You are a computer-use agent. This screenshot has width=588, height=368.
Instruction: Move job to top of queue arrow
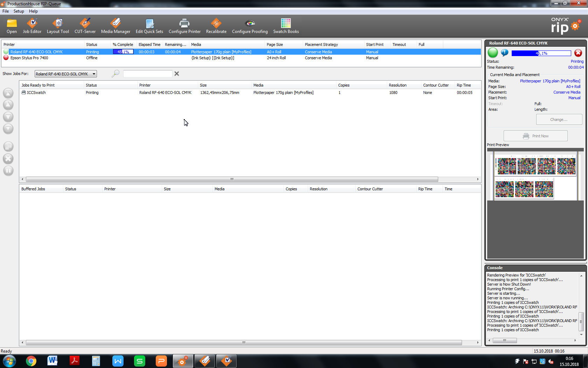(8, 93)
